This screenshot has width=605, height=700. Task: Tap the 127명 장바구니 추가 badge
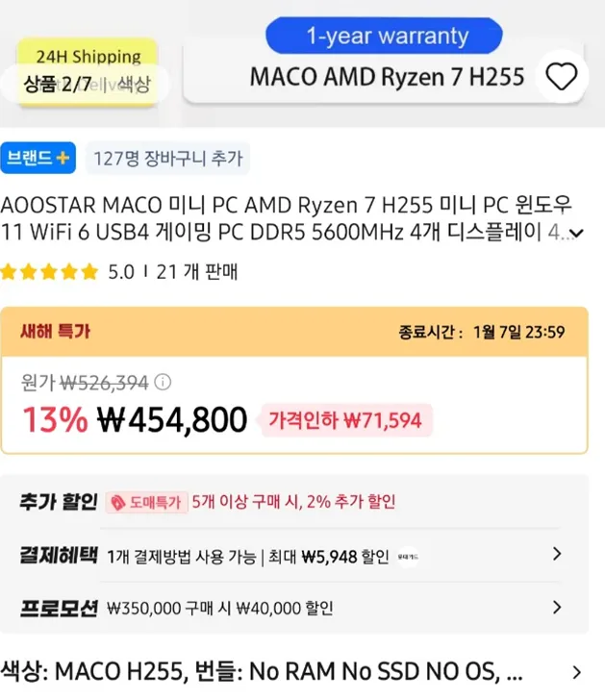(168, 159)
